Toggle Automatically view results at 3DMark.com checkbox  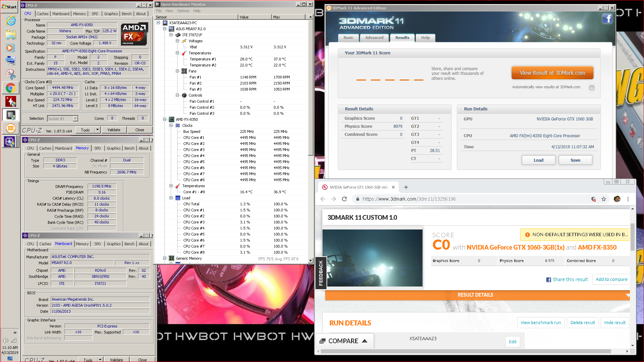tap(592, 88)
